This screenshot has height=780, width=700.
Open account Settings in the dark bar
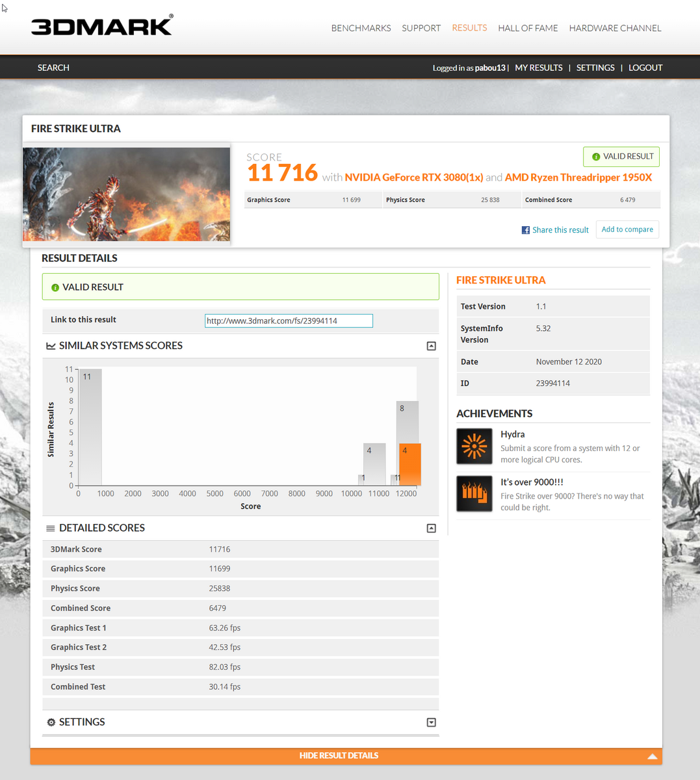click(595, 68)
